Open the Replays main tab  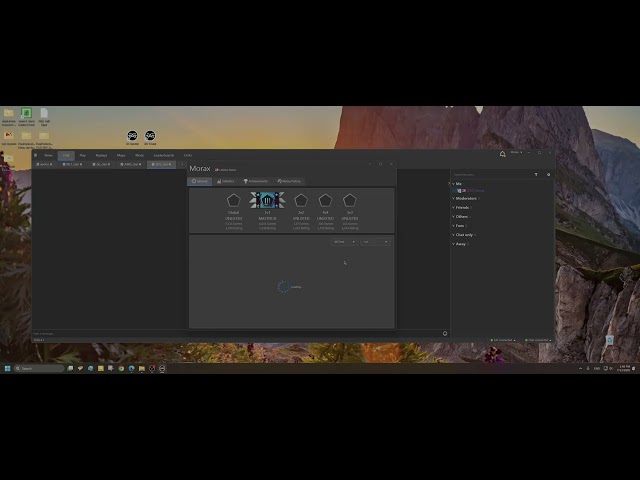click(x=101, y=155)
